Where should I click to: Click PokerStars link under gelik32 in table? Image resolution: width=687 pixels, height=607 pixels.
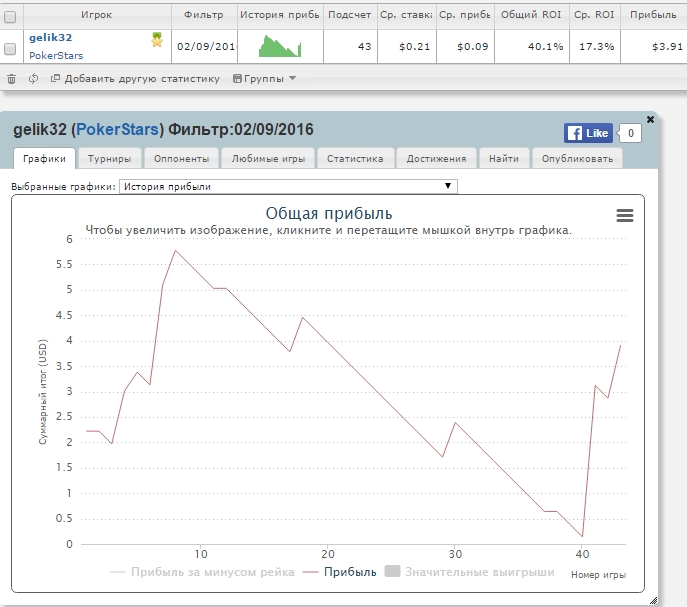[56, 56]
